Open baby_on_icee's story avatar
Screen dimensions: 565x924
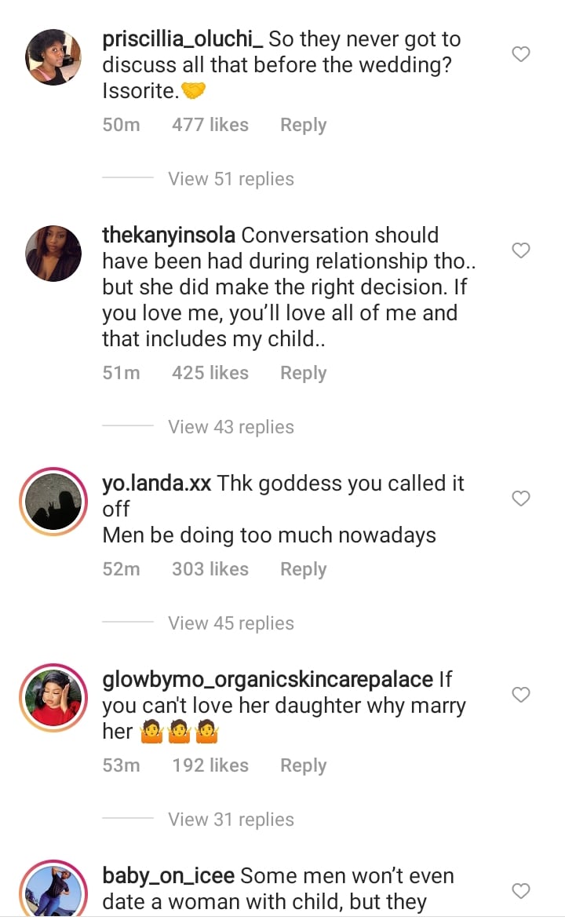point(53,891)
